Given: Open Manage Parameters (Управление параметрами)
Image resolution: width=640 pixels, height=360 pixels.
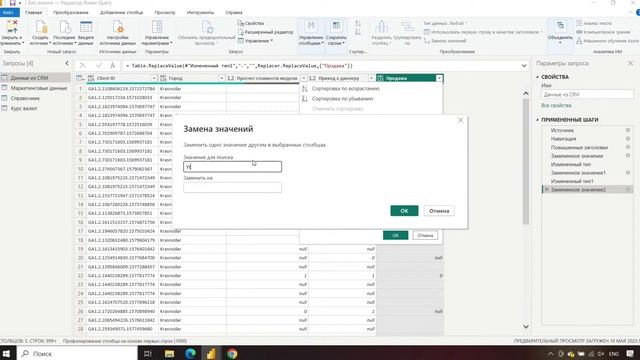Looking at the screenshot, I should tap(157, 33).
